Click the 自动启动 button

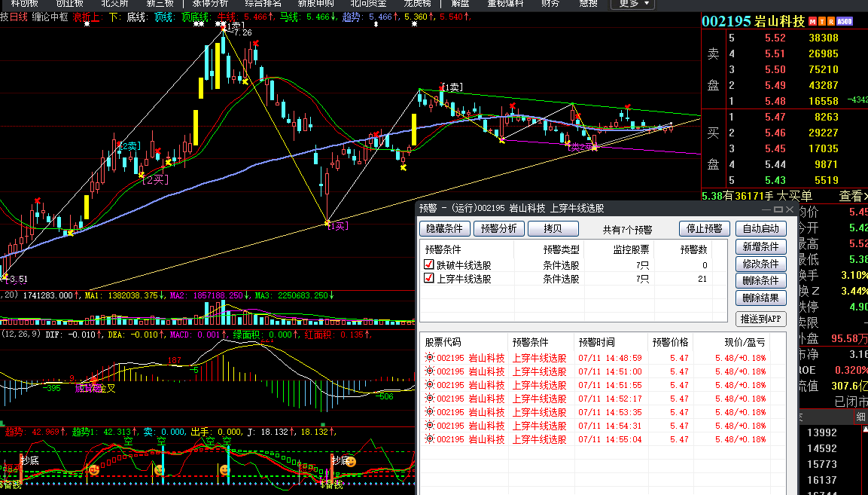[x=760, y=228]
